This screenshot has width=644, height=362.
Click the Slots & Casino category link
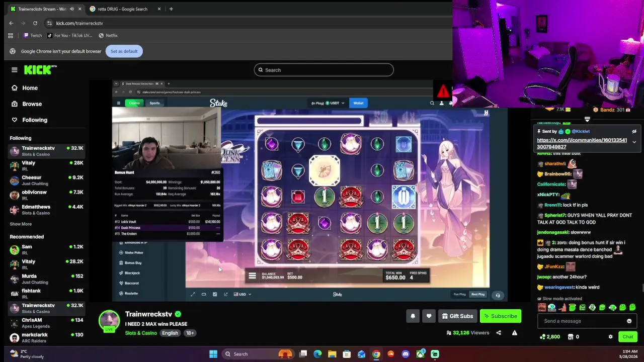(141, 333)
